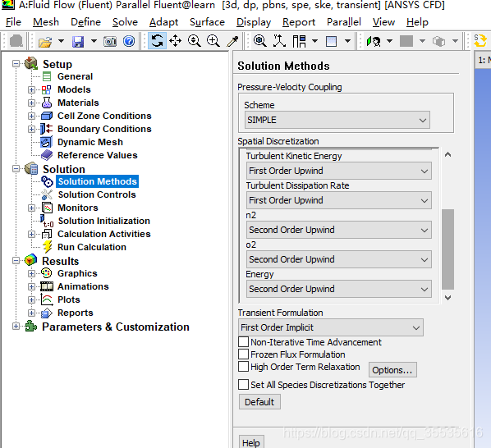Click the graphics window layout icon
The image size is (491, 448).
tap(331, 41)
